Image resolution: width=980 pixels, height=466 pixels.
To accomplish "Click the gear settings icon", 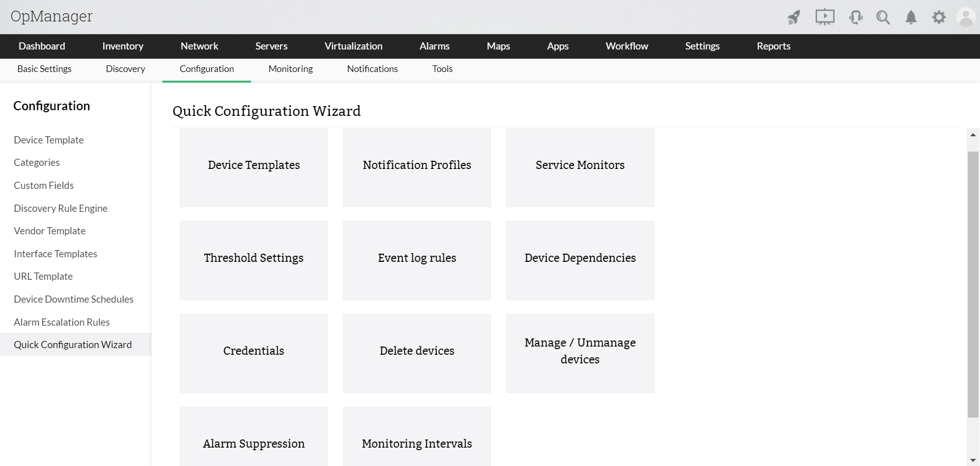I will tap(939, 17).
